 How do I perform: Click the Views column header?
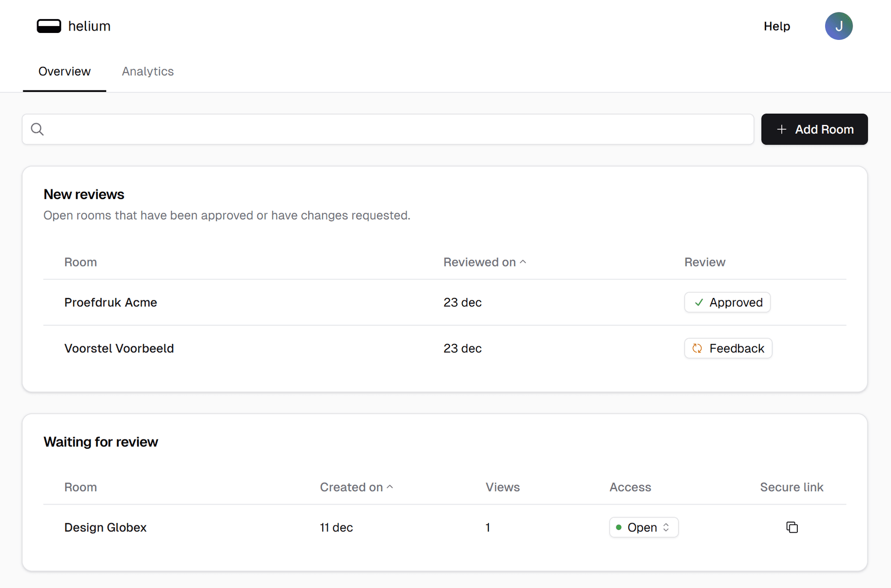[503, 487]
